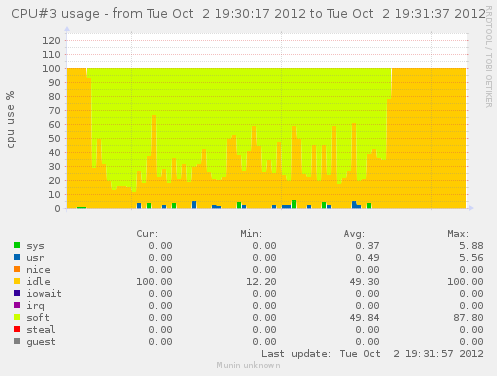Click the cpu use % axis label

click(x=11, y=119)
